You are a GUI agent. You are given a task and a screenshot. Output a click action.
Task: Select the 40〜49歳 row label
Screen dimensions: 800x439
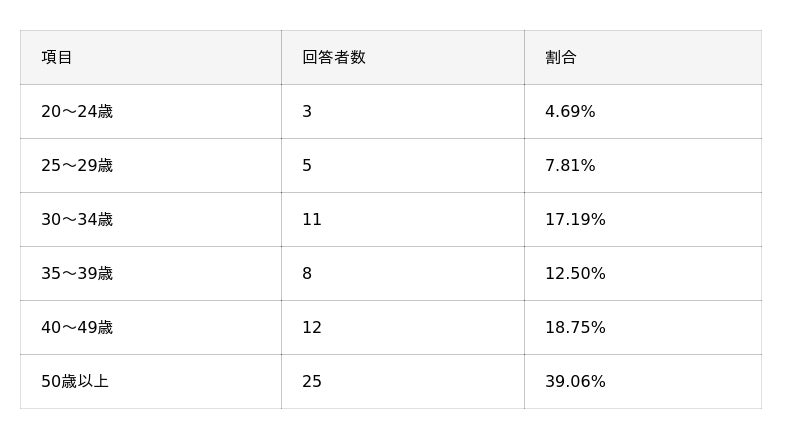[77, 328]
